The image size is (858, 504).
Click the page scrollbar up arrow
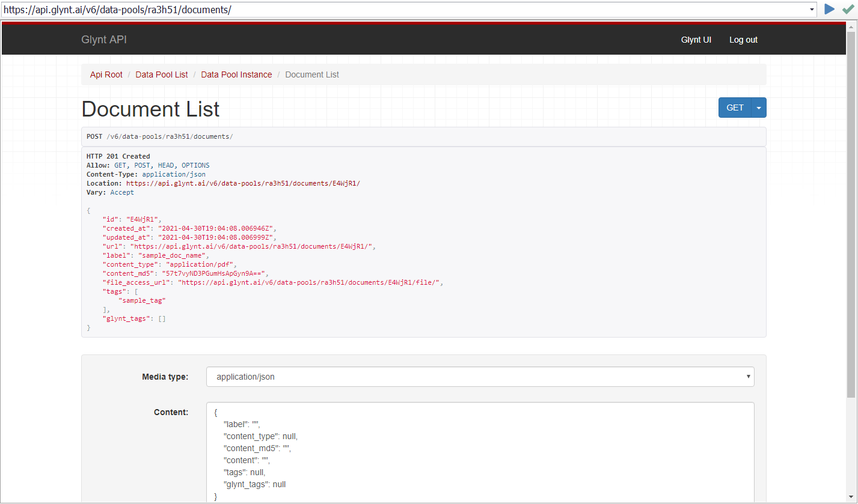(852, 26)
